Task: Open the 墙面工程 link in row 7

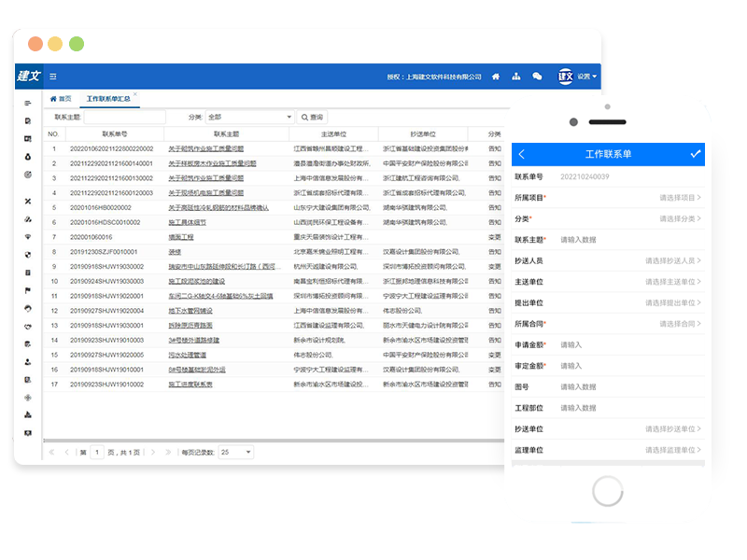Action: (x=181, y=237)
